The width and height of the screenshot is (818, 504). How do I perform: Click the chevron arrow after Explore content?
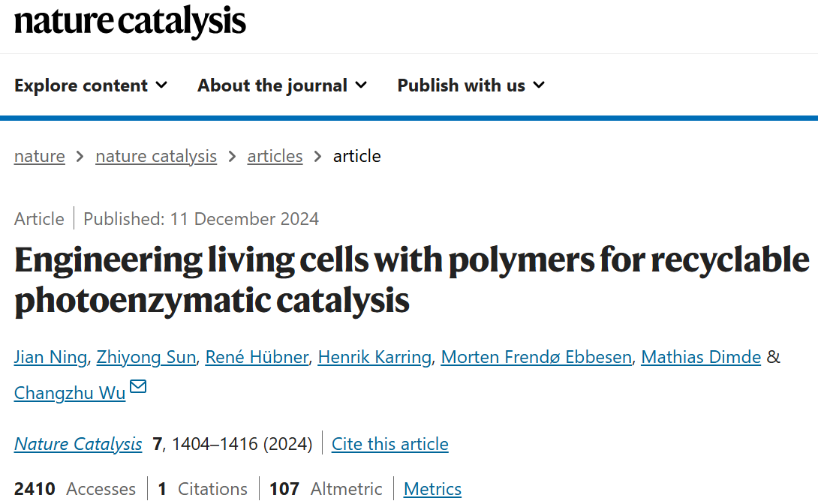coord(161,85)
